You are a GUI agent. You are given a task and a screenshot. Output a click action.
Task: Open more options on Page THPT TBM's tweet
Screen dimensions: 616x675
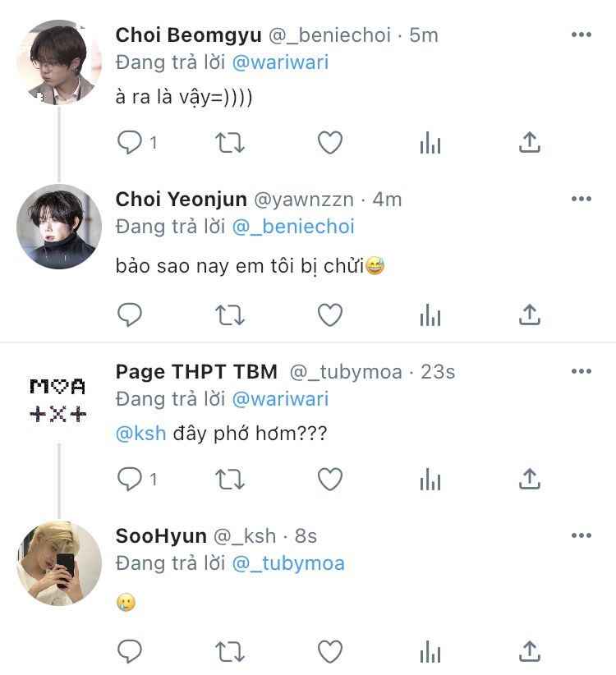[x=581, y=372]
